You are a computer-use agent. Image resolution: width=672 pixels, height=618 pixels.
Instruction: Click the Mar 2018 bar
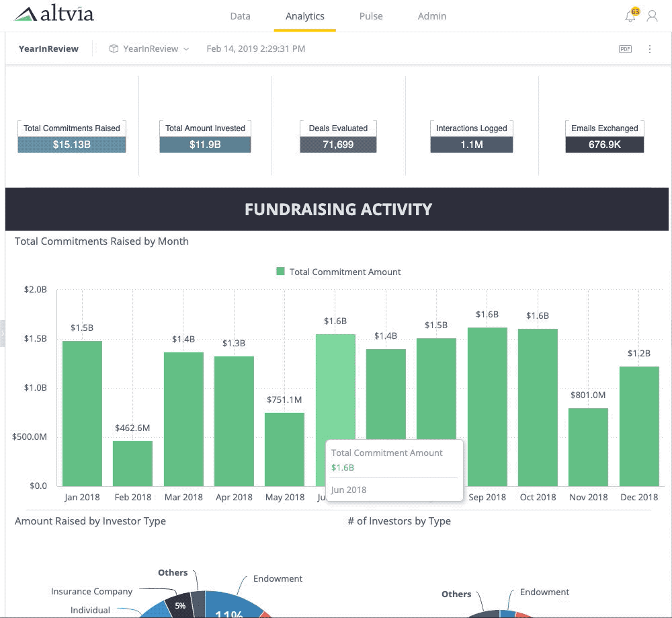183,419
